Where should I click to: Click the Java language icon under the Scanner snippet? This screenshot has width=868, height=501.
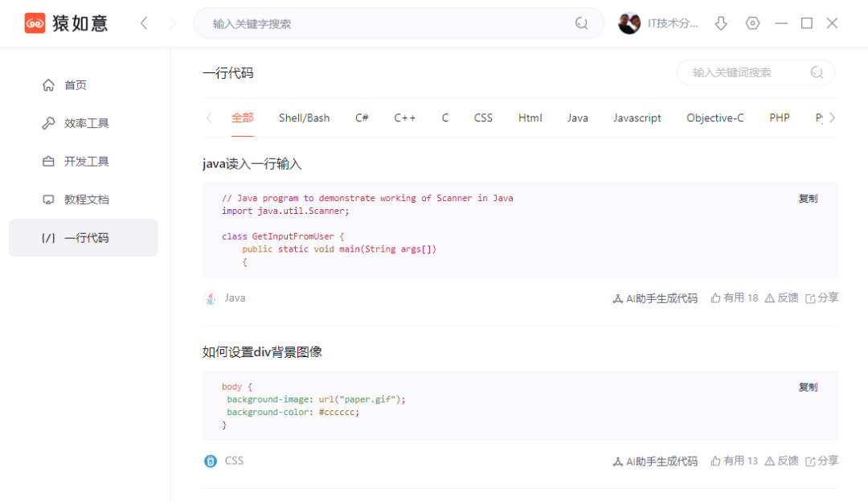[211, 298]
